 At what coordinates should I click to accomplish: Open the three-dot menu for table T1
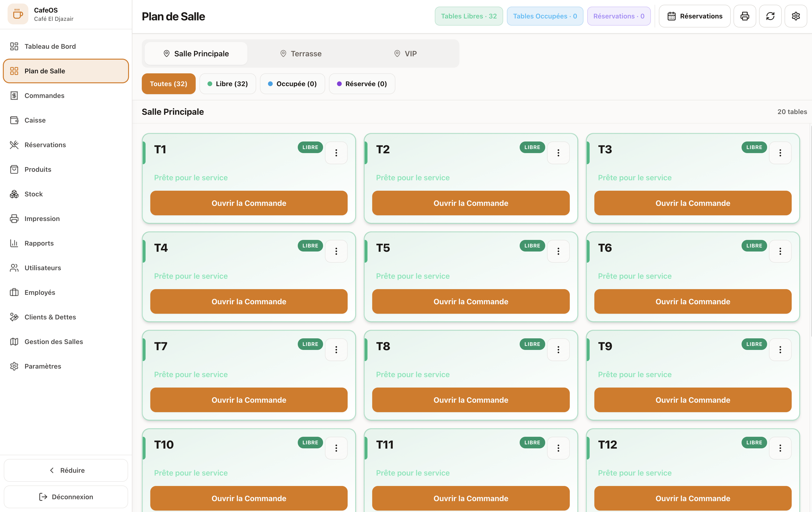[x=336, y=153]
